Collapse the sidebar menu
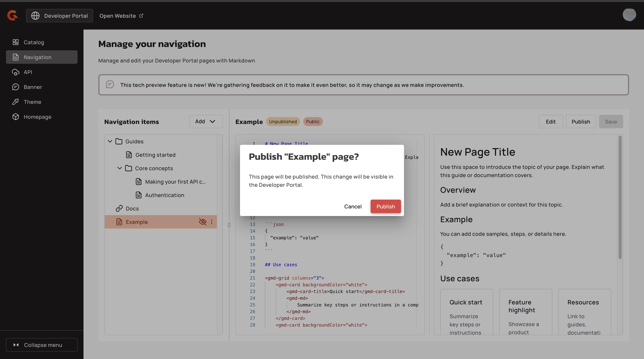The width and height of the screenshot is (644, 359). coord(42,345)
